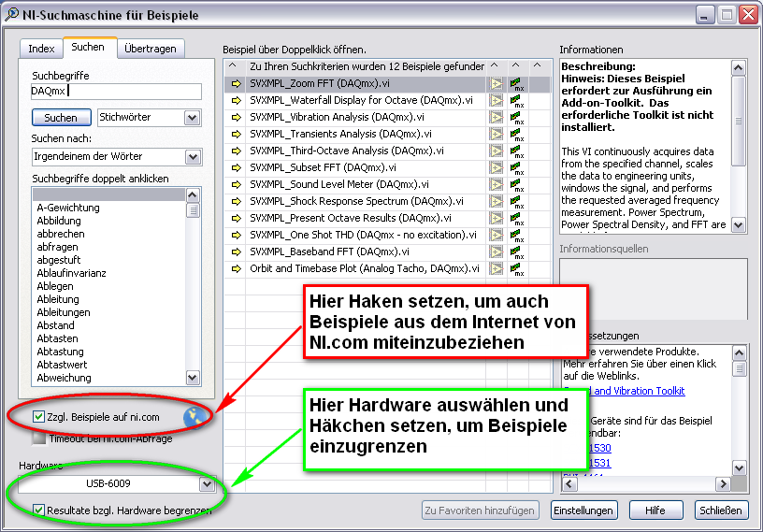Viewport: 763px width, 532px height.
Task: Click DAQmx icon in SVXMPL_Waterfall Display row
Action: coord(517,101)
